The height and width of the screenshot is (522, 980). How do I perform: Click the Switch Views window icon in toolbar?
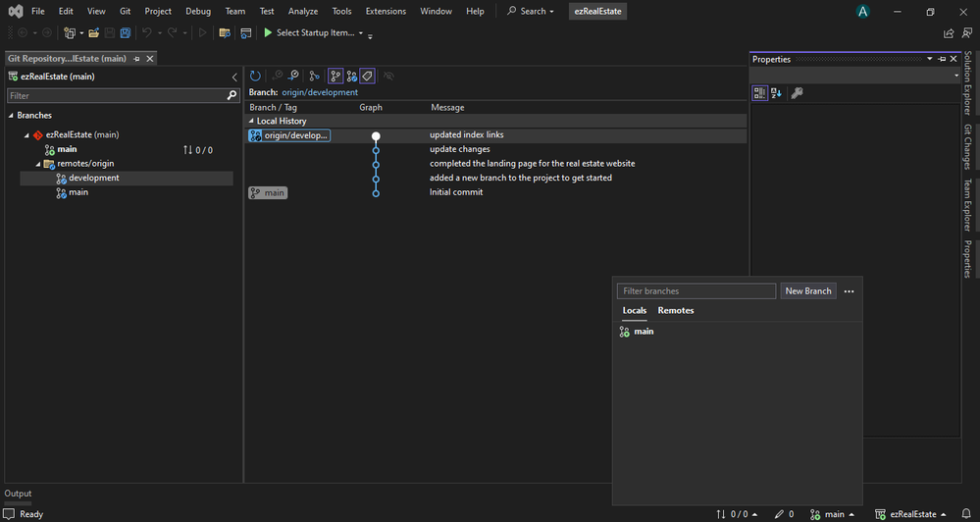point(245,33)
